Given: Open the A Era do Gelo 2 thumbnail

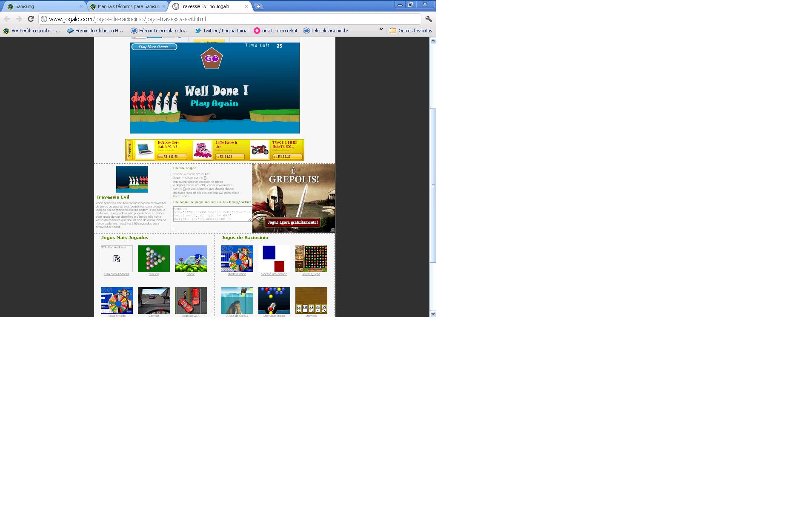Looking at the screenshot, I should tap(237, 300).
